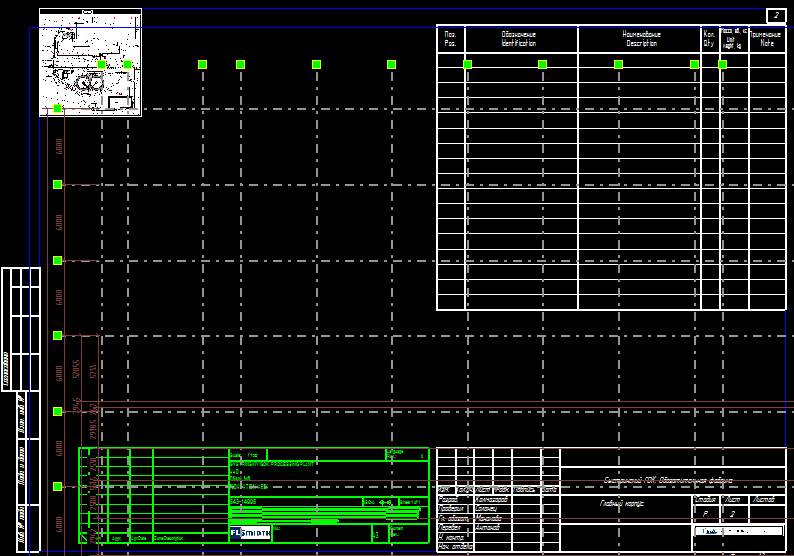The width and height of the screenshot is (794, 556).
Task: Click the Note column header
Action: 767,39
